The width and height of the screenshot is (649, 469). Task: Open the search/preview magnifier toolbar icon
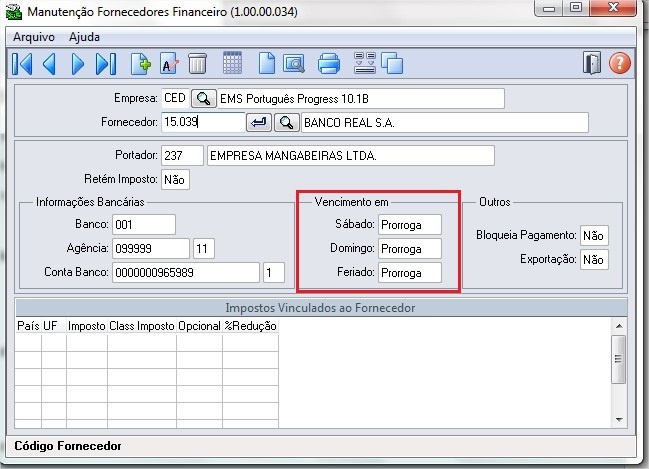[x=294, y=64]
